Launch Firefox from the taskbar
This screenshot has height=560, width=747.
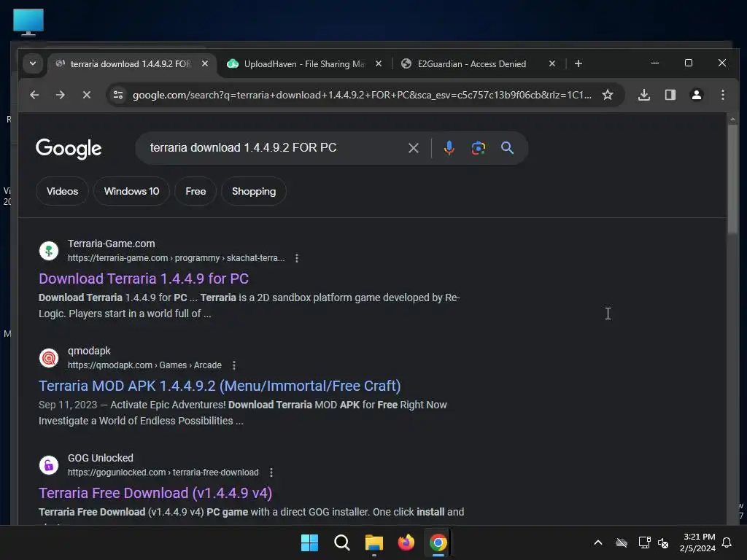click(x=406, y=542)
